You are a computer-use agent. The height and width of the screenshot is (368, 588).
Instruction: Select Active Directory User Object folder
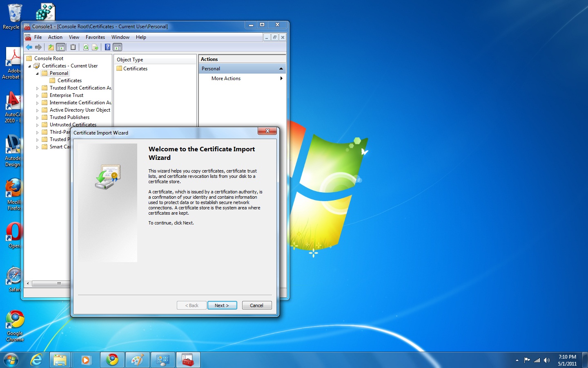(80, 110)
